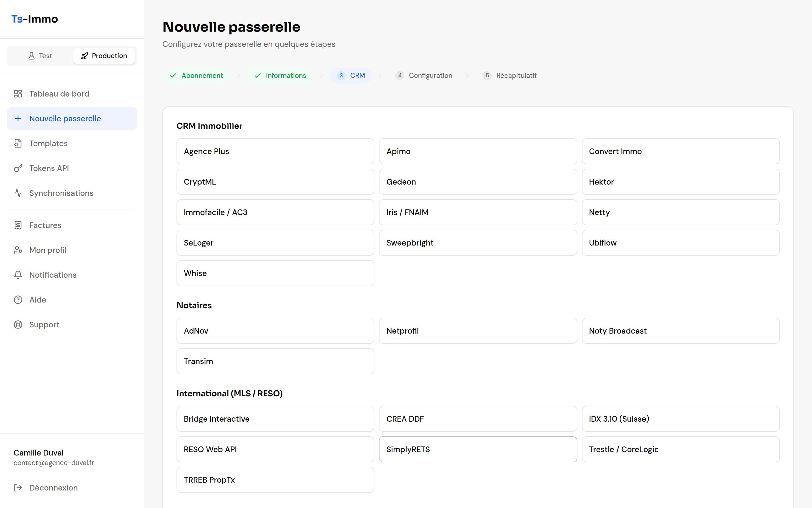Choose CREA DDF

point(478,419)
